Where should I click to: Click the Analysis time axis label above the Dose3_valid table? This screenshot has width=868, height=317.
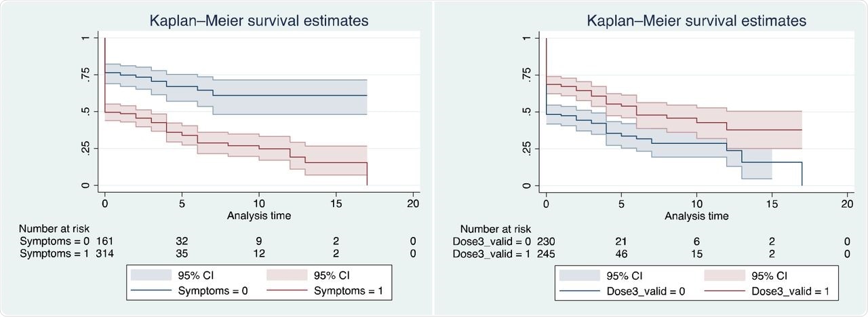(696, 216)
